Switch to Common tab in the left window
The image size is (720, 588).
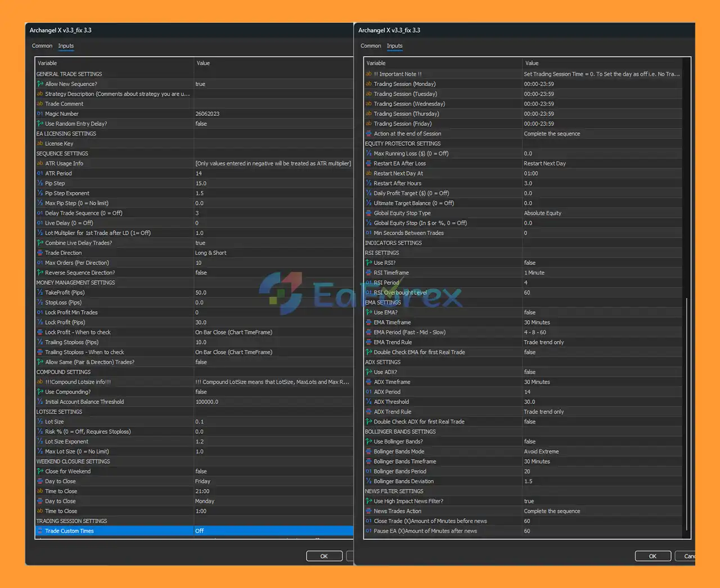pos(42,46)
